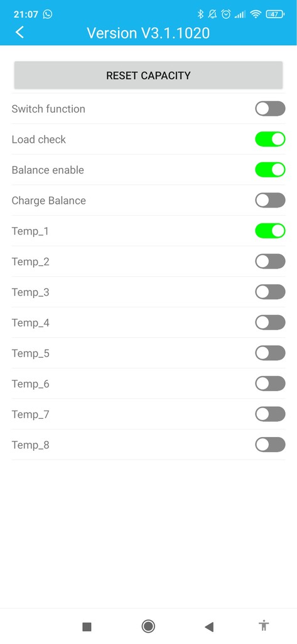Screen dimensions: 297x644
Task: Turn off Balance enable switch
Action: click(x=270, y=170)
